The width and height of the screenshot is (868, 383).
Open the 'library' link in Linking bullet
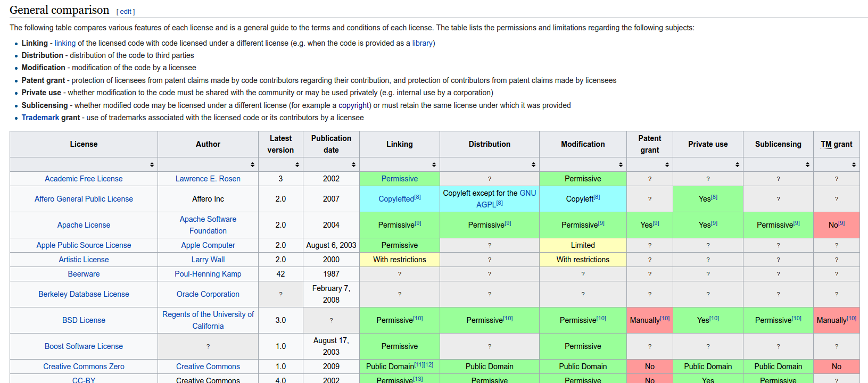point(422,43)
